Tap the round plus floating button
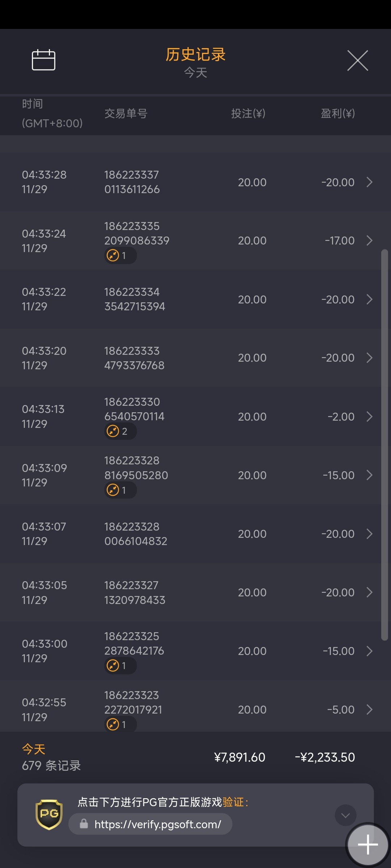Image resolution: width=391 pixels, height=868 pixels. pyautogui.click(x=367, y=844)
